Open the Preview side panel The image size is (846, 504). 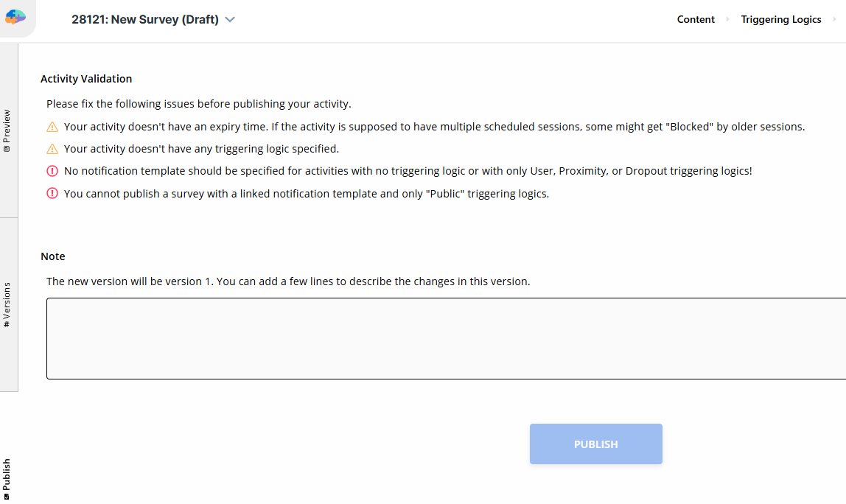(7, 130)
